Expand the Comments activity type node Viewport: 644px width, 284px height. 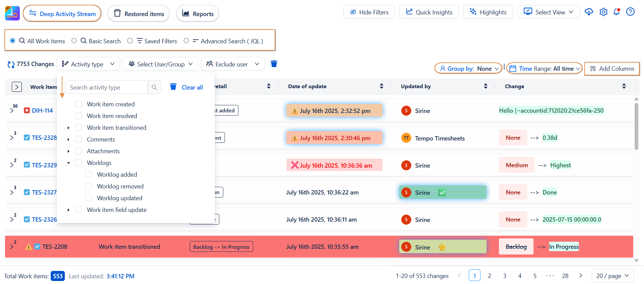(x=68, y=139)
